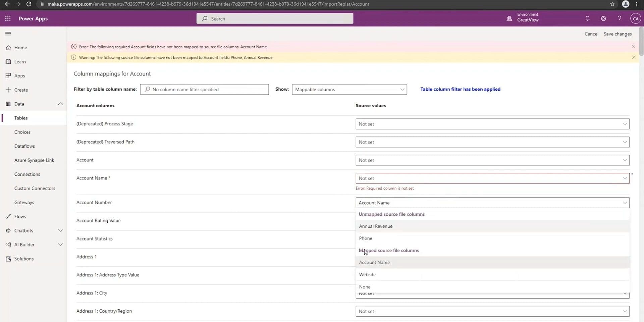Open the settings gear icon
The image size is (644, 322).
(603, 18)
